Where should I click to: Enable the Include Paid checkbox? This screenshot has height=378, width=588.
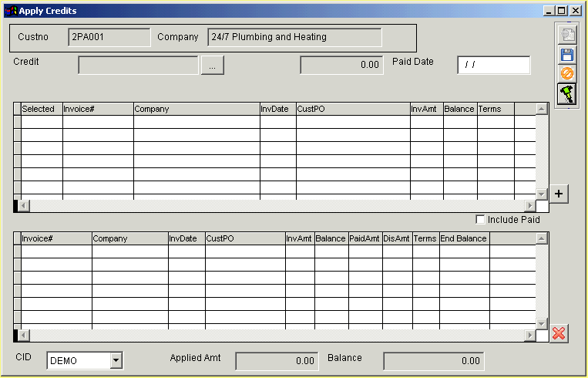point(481,220)
